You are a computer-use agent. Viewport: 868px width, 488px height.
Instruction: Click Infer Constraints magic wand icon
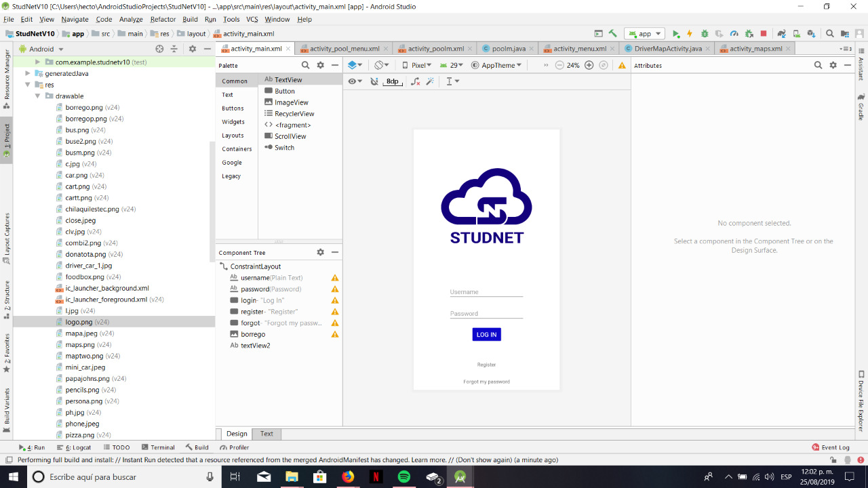[x=430, y=81]
